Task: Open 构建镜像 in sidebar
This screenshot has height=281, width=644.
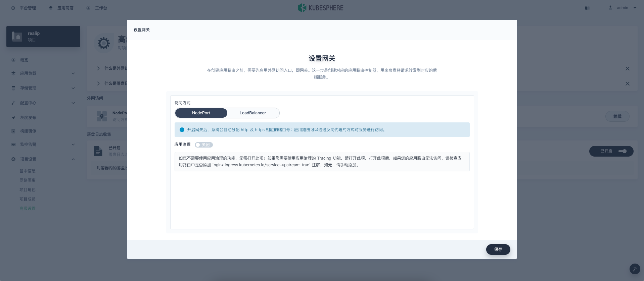Action: click(x=28, y=131)
